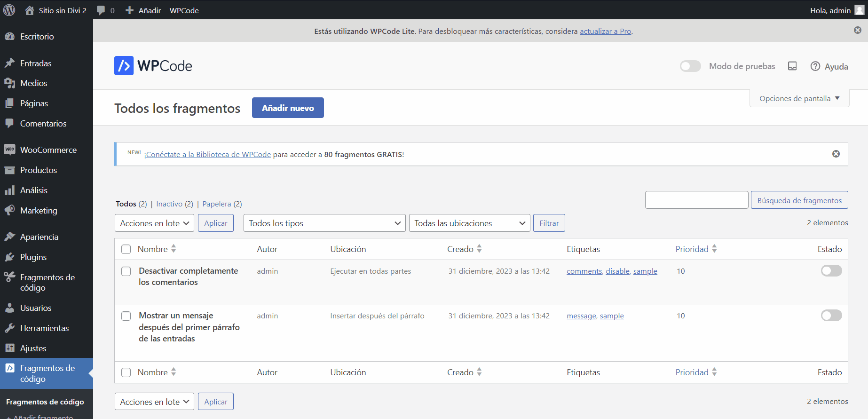Expand Opciones de pantalla panel
Image resolution: width=868 pixels, height=419 pixels.
[x=799, y=98]
